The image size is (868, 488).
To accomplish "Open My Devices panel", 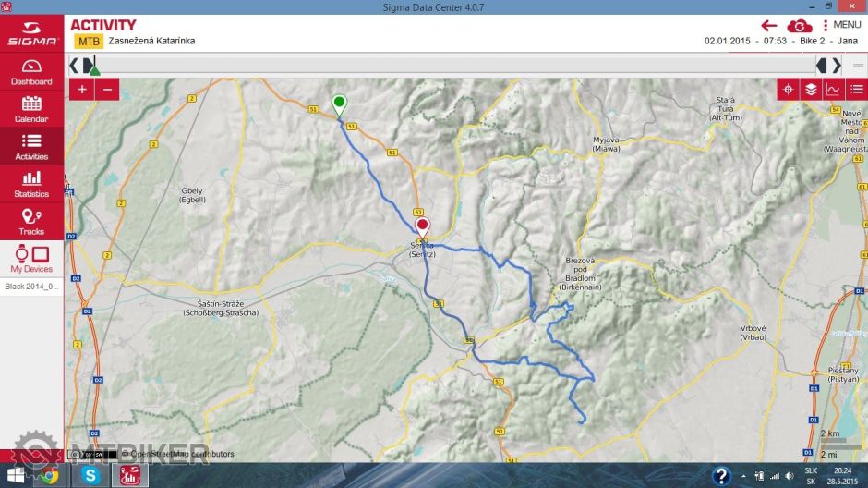I will 31,259.
